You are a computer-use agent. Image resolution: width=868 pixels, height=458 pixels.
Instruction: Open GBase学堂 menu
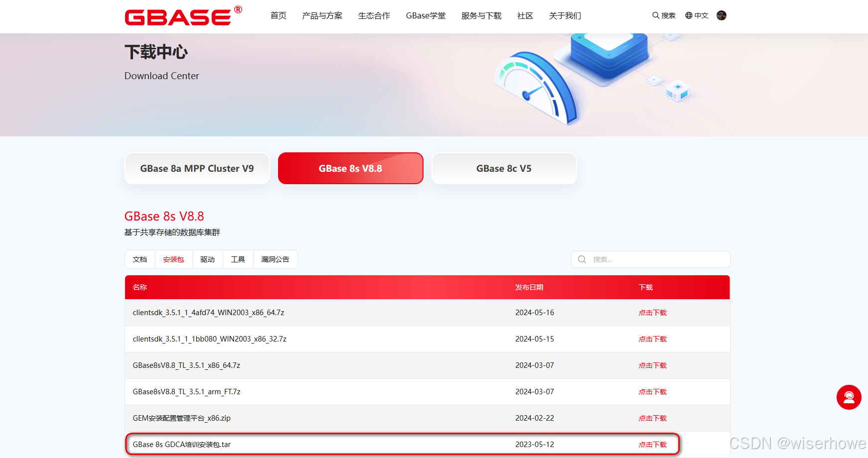coord(426,16)
